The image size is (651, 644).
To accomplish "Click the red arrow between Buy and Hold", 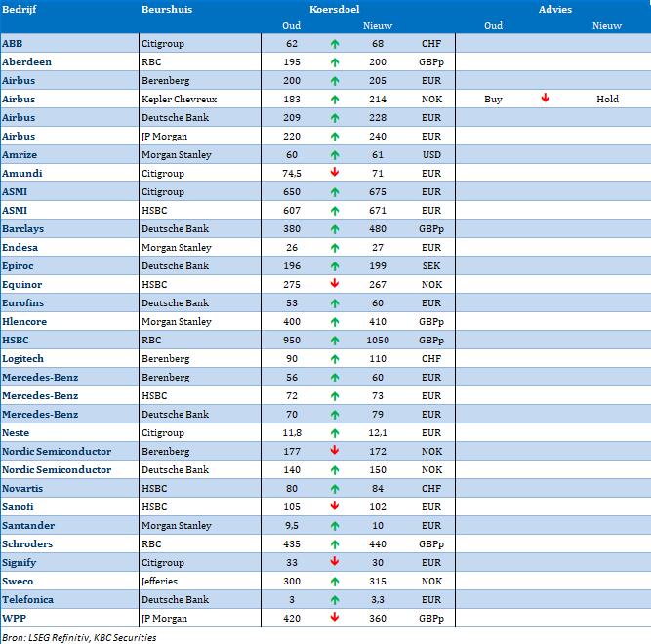I will pyautogui.click(x=546, y=100).
